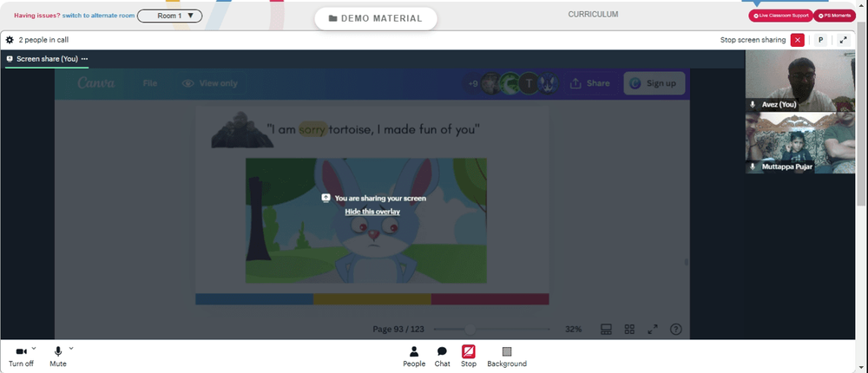868x373 pixels.
Task: Open call settings gear icon
Action: point(10,40)
